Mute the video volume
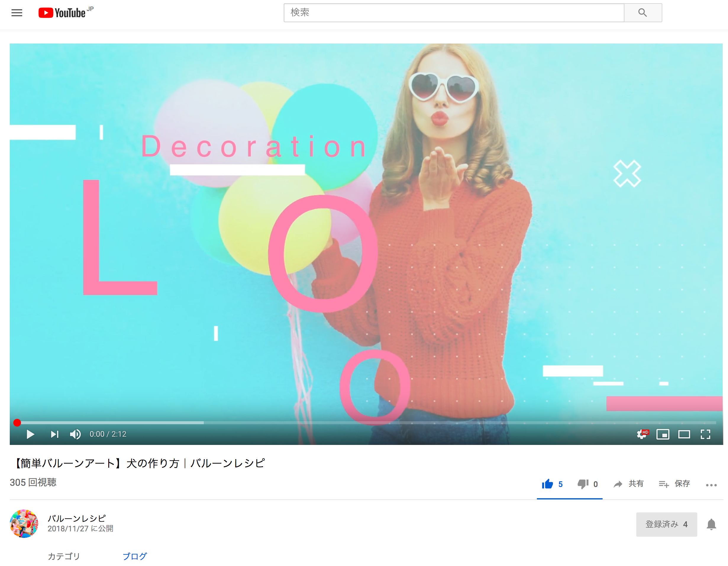Image resolution: width=728 pixels, height=566 pixels. [x=75, y=434]
